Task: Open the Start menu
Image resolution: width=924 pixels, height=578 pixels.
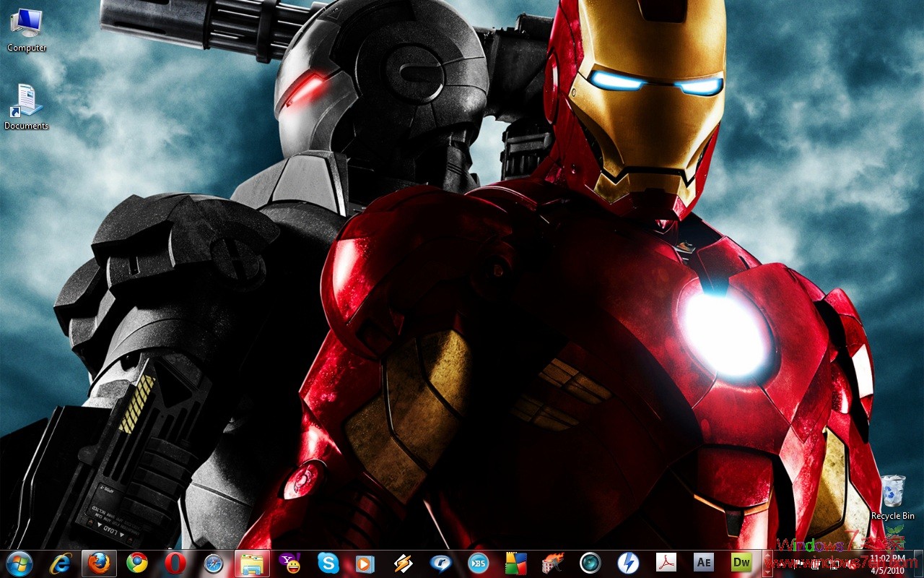Action: point(18,564)
